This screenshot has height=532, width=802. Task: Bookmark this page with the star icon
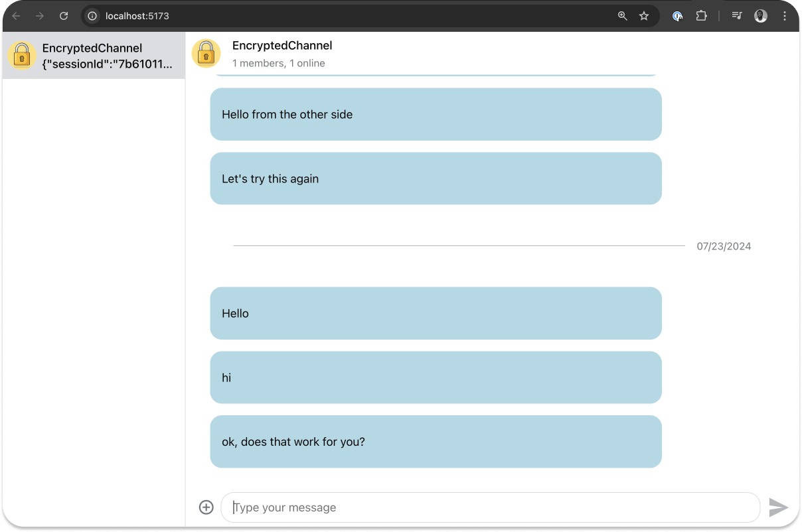tap(643, 16)
